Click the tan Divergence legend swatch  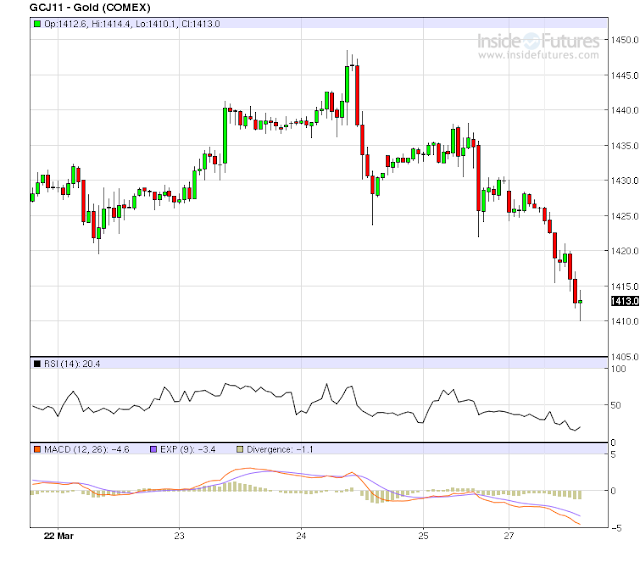tap(240, 449)
